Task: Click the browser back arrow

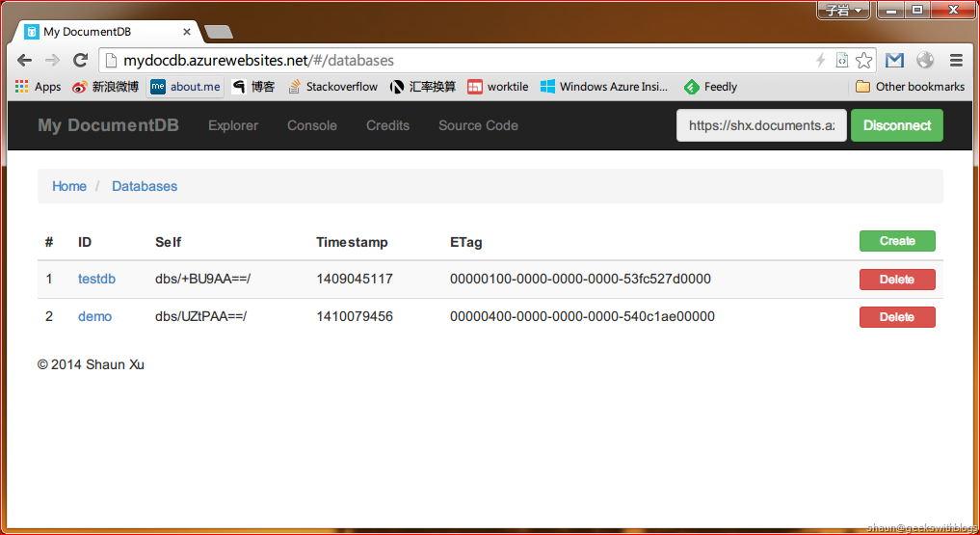Action: [x=24, y=60]
